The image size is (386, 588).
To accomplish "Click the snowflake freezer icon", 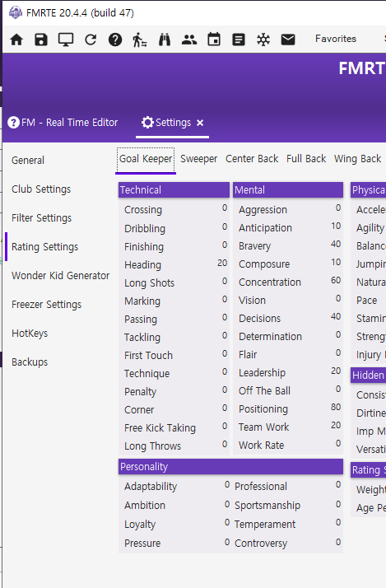I will (x=263, y=40).
